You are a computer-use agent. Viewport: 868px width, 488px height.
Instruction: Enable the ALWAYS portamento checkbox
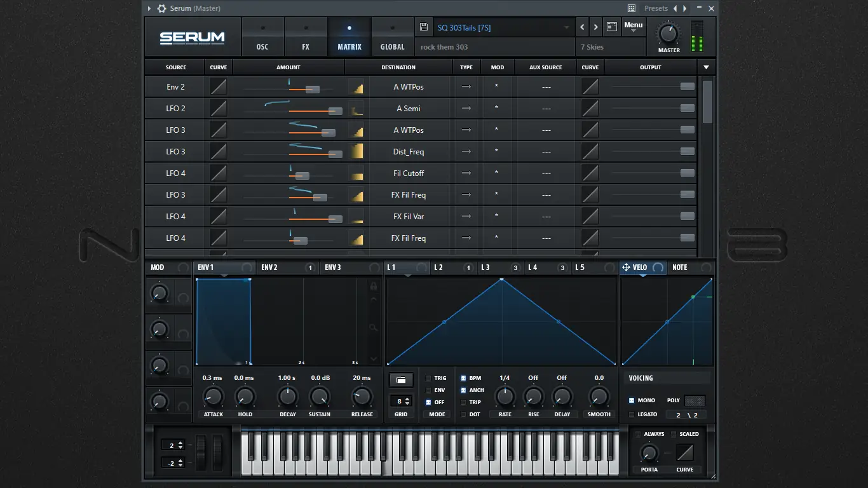click(x=639, y=434)
